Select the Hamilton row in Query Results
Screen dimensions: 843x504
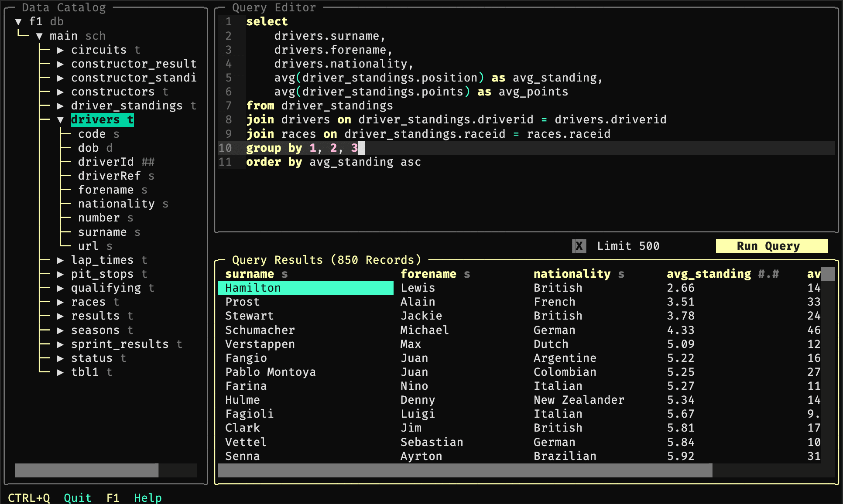click(x=305, y=288)
